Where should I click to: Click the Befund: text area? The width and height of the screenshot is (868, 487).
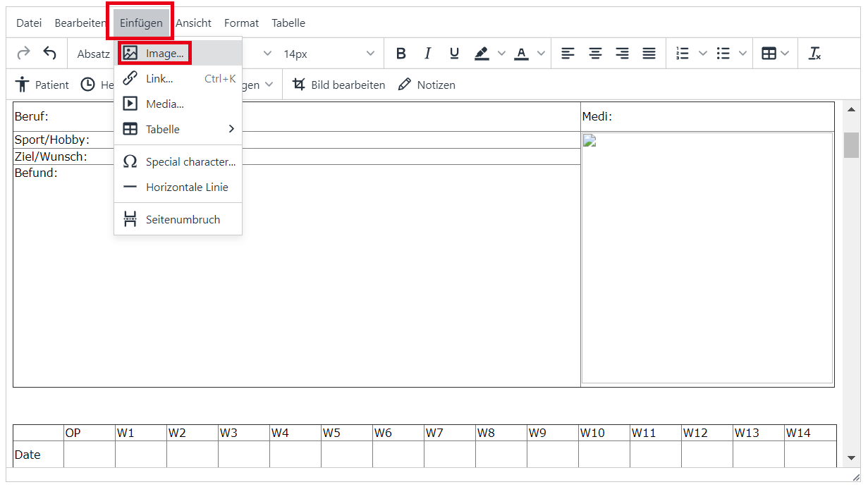tap(296, 276)
